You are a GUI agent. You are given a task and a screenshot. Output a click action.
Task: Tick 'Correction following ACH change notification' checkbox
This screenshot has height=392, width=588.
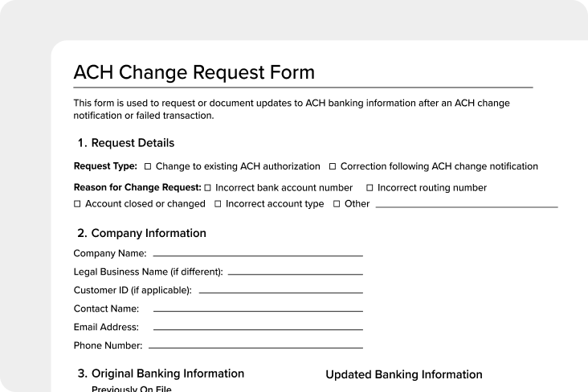(333, 167)
